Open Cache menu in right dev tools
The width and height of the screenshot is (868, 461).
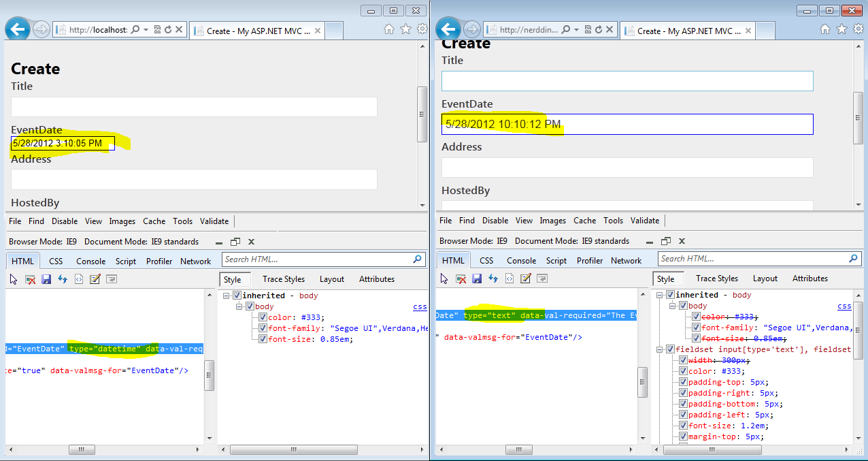[584, 221]
